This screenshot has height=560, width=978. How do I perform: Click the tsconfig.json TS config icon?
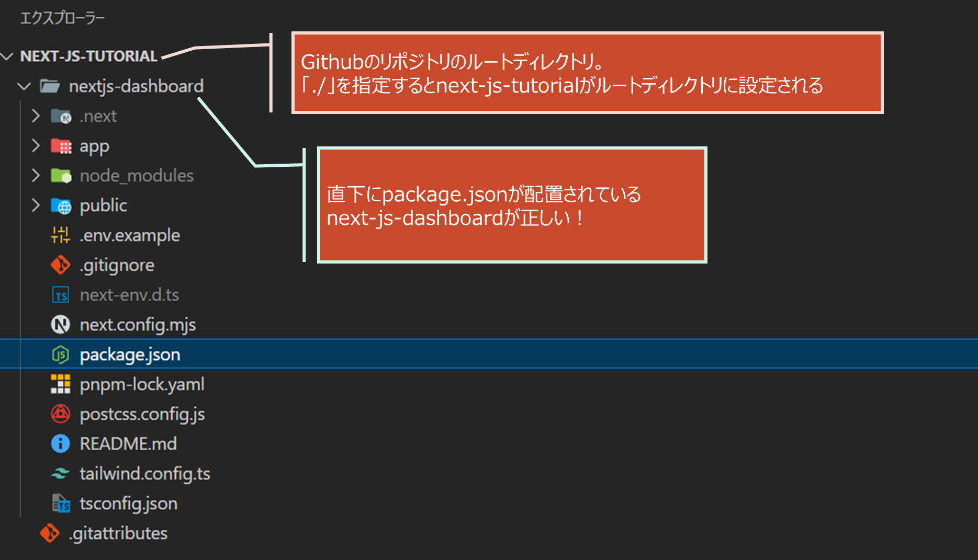61,503
